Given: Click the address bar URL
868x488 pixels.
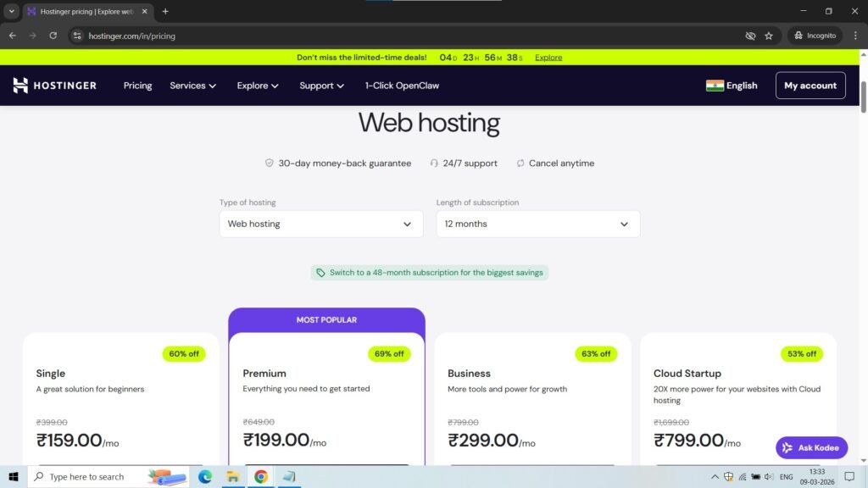Looking at the screenshot, I should click(131, 36).
